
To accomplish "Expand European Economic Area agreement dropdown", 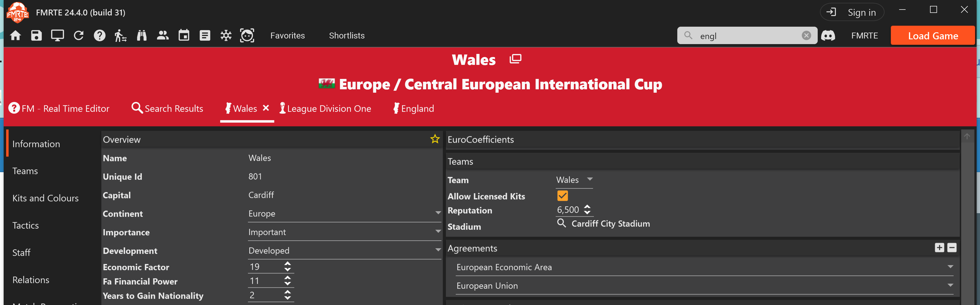I will [x=705, y=267].
